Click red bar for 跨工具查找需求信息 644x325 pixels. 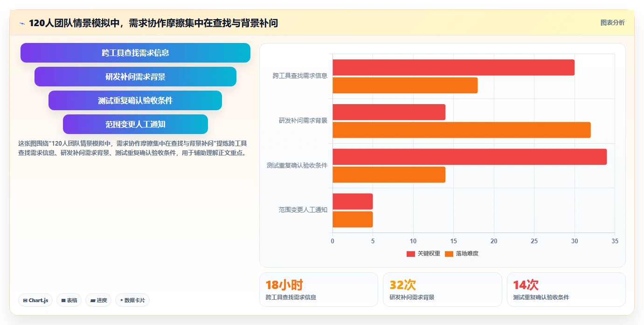[x=453, y=67]
